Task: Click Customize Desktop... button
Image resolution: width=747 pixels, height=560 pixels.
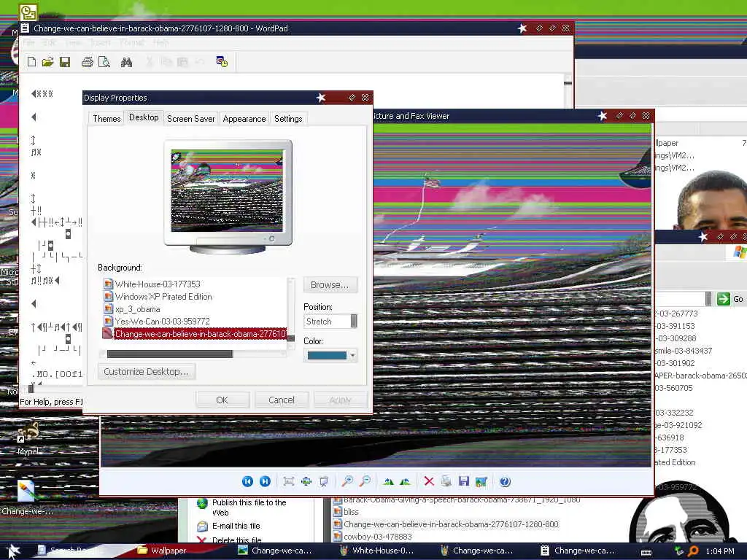Action: coord(146,371)
